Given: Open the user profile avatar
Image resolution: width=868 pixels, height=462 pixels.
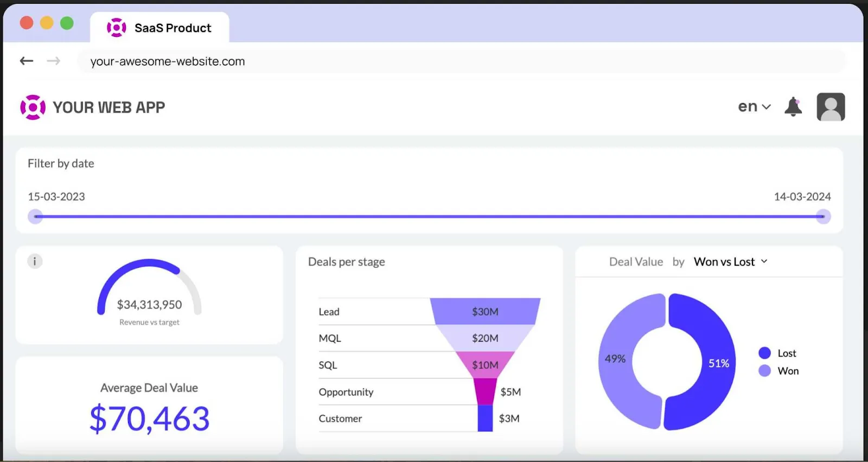Looking at the screenshot, I should (831, 107).
